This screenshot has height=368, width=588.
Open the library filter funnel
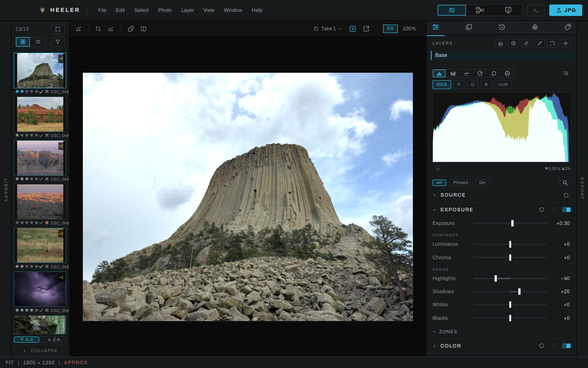point(58,42)
